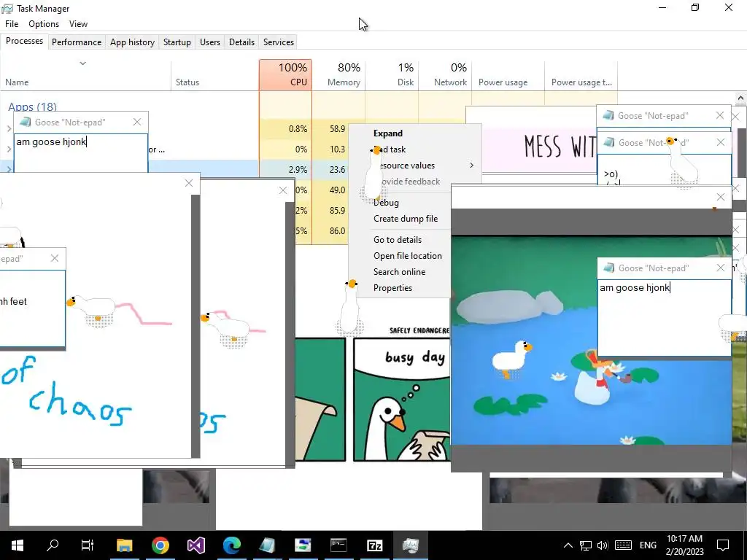The image size is (747, 560).
Task: Sort by the Memory column header
Action: coord(338,75)
